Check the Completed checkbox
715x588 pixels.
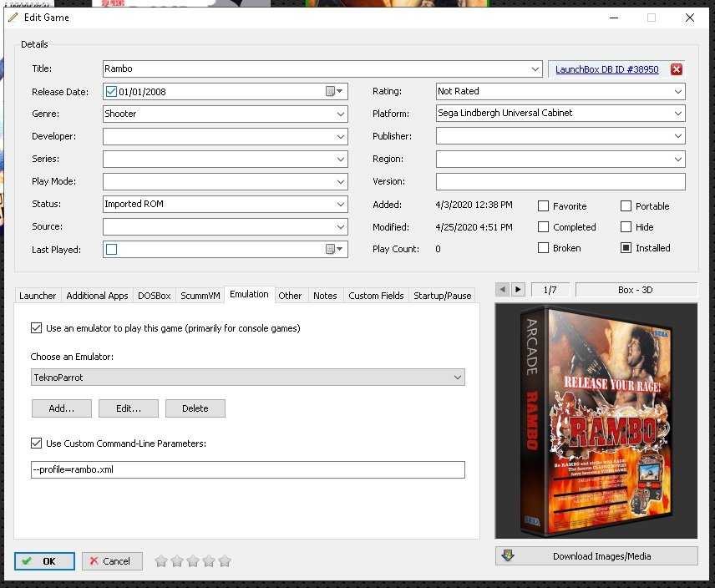pyautogui.click(x=543, y=227)
